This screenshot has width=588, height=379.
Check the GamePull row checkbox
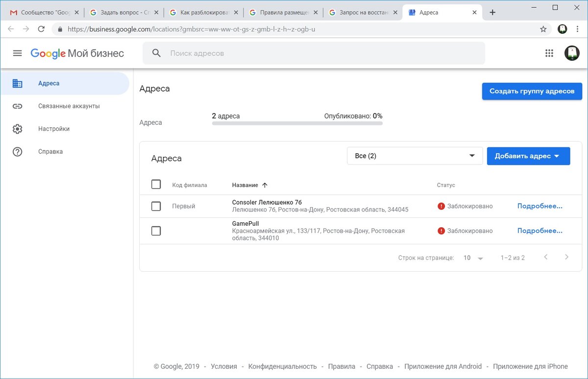point(156,231)
